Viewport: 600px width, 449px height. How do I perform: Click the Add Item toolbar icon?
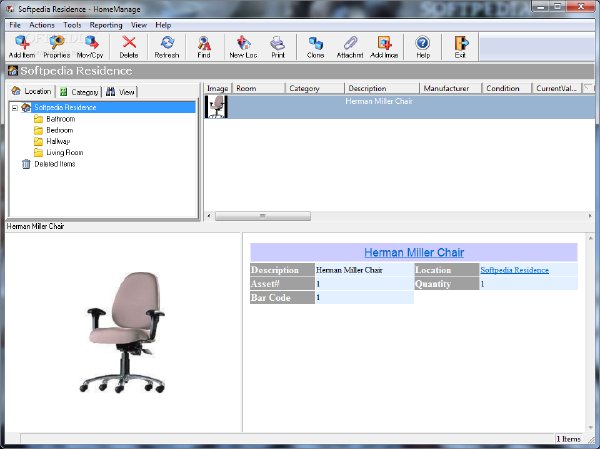(x=22, y=46)
